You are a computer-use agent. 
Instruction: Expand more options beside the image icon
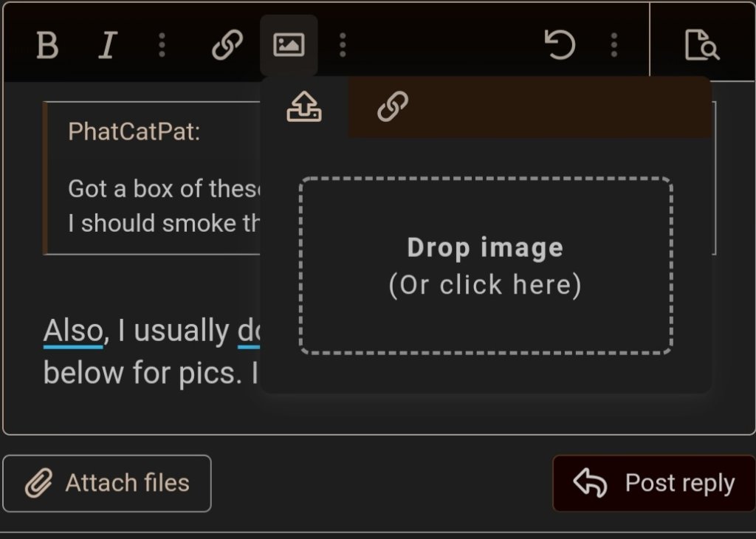[x=343, y=47]
